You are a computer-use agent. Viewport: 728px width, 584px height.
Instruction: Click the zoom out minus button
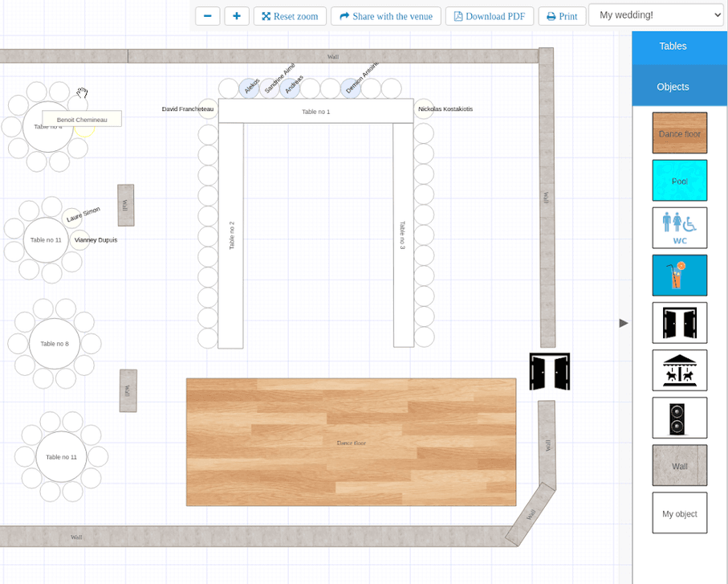click(207, 16)
